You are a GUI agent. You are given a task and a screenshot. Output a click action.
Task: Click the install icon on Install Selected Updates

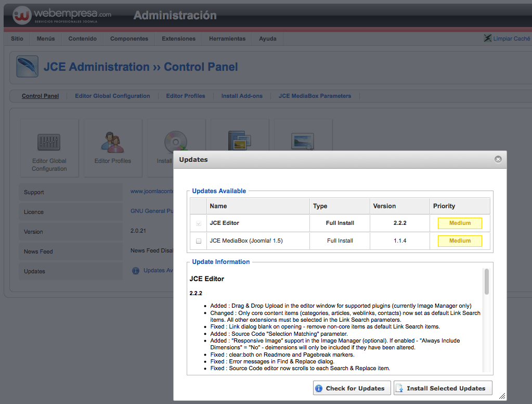(399, 388)
